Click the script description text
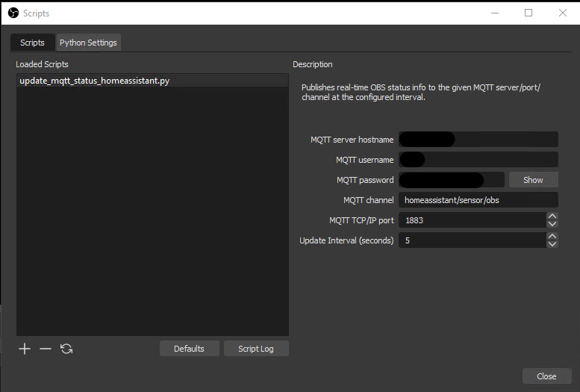This screenshot has width=580, height=392. (x=421, y=92)
